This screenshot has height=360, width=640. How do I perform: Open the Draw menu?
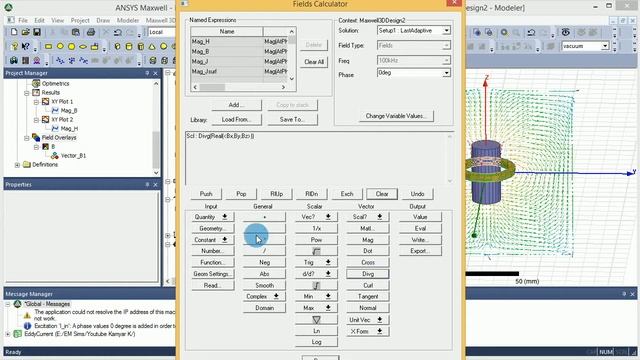pos(103,20)
